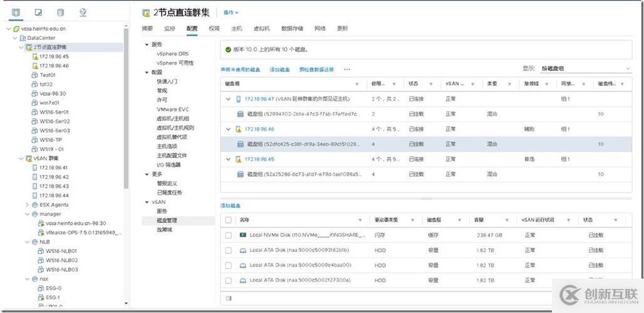Switch to the 摘要 tab
This screenshot has height=313, width=644.
tap(147, 28)
